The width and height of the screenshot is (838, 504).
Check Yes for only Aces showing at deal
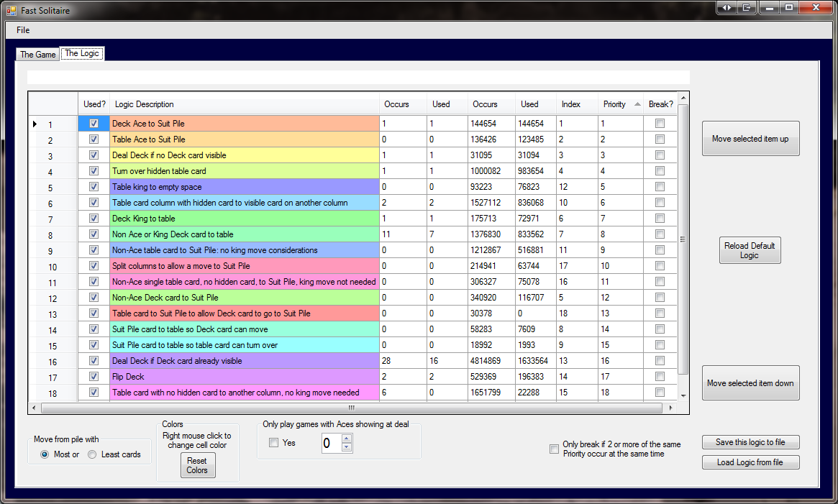[x=273, y=443]
